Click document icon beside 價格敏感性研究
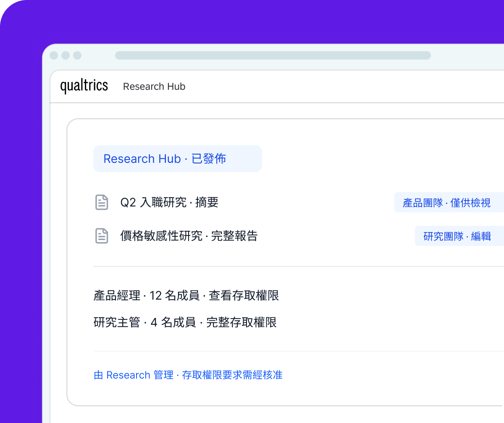The image size is (504, 423). [x=101, y=236]
